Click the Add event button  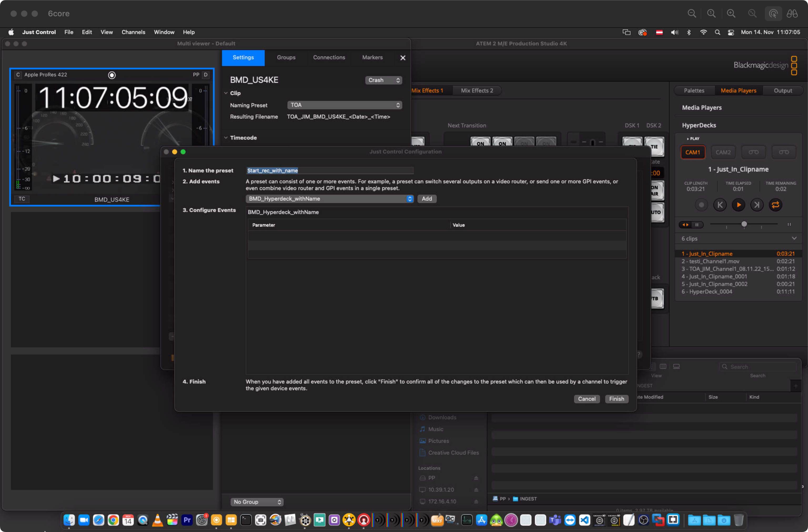[x=427, y=199]
